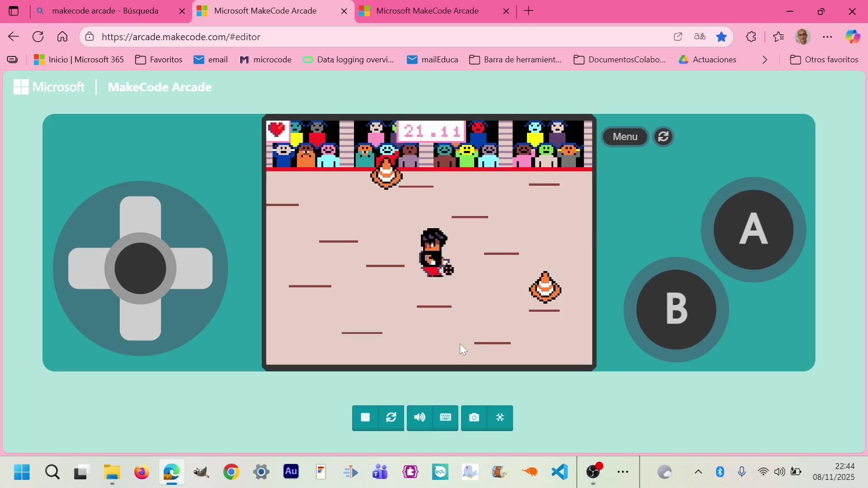Click the favorites star in the address bar

pos(722,37)
